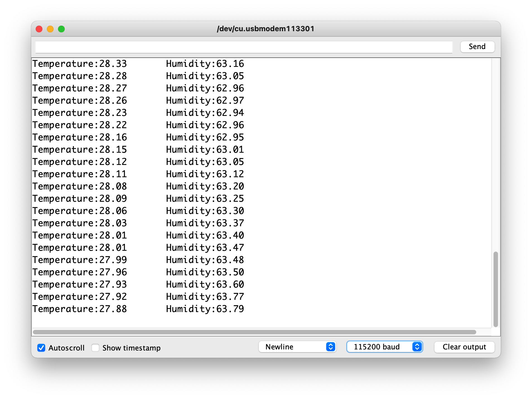The height and width of the screenshot is (399, 532).
Task: Click the Temperature:28.08 reading
Action: pyautogui.click(x=80, y=186)
